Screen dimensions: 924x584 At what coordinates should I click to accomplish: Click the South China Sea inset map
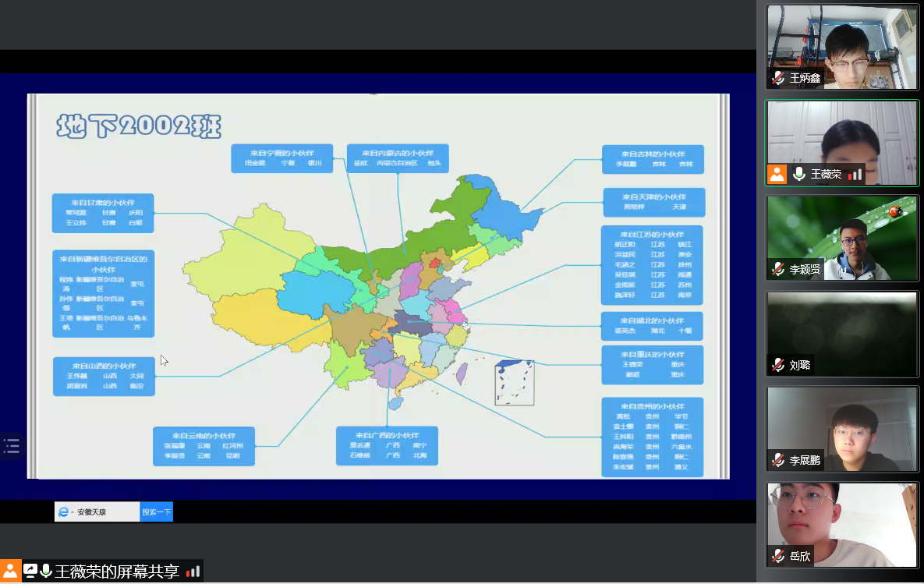515,382
